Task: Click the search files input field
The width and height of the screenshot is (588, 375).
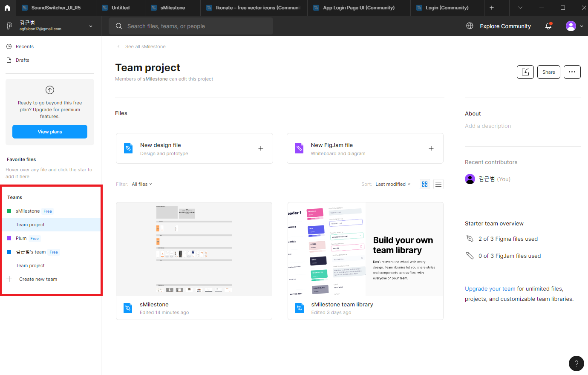Action: [191, 26]
